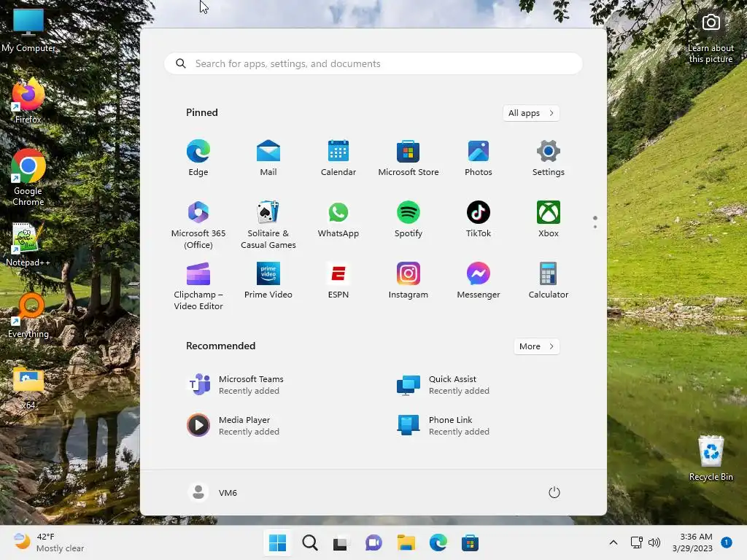Select the Everything desktop shortcut
This screenshot has height=560, width=747.
28,315
